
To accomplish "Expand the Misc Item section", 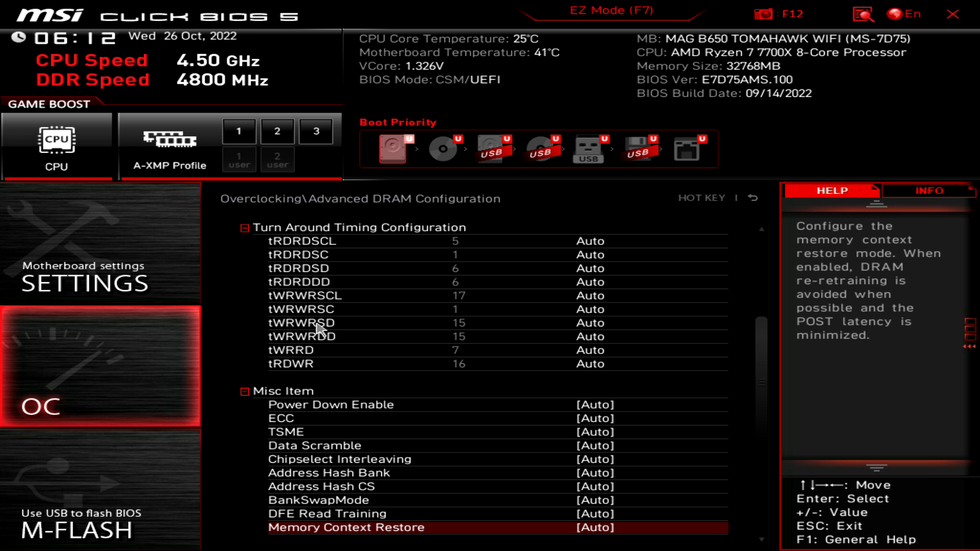I will 244,391.
